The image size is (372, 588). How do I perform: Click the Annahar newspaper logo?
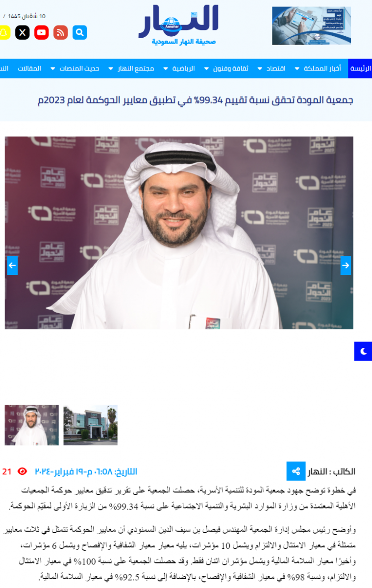click(x=178, y=25)
